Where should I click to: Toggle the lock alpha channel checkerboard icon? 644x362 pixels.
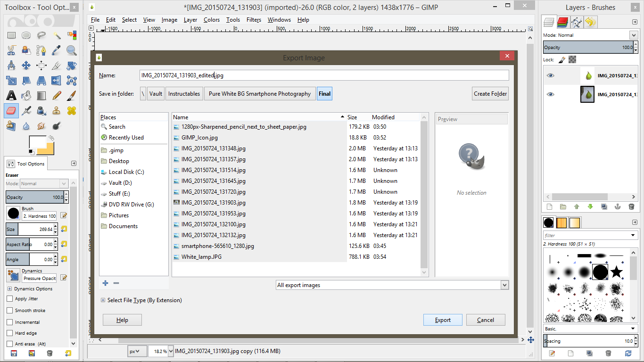pos(572,59)
